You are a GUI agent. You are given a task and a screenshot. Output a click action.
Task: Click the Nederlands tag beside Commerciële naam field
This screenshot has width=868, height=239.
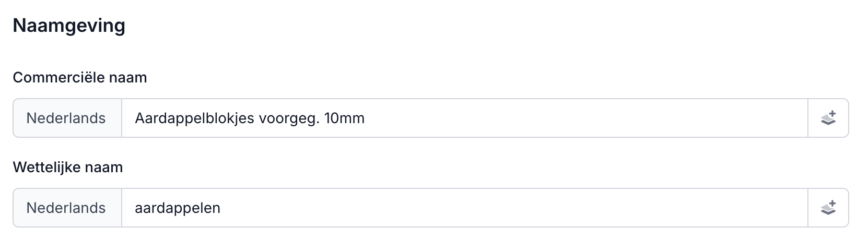pos(66,118)
